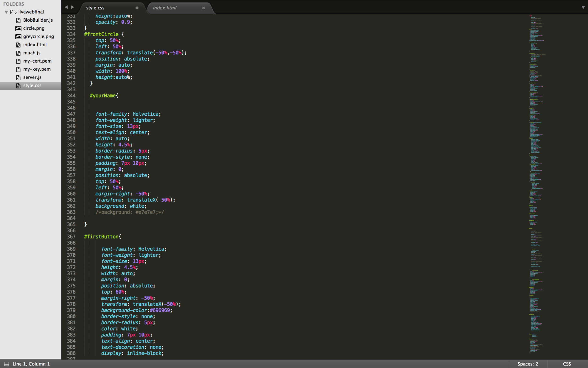The image size is (588, 368).
Task: Click the FOLDERS sidebar heading
Action: [14, 4]
